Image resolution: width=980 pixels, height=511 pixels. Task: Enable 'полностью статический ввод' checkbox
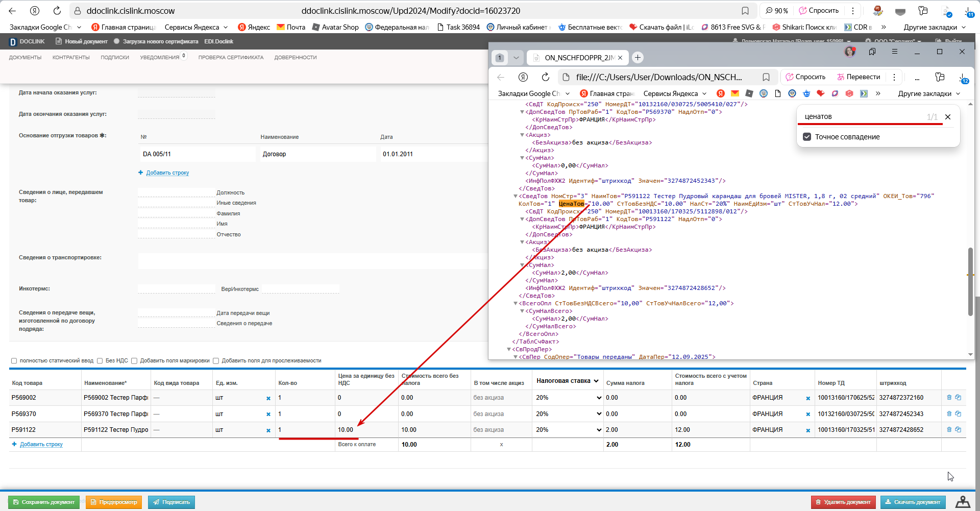coord(14,361)
